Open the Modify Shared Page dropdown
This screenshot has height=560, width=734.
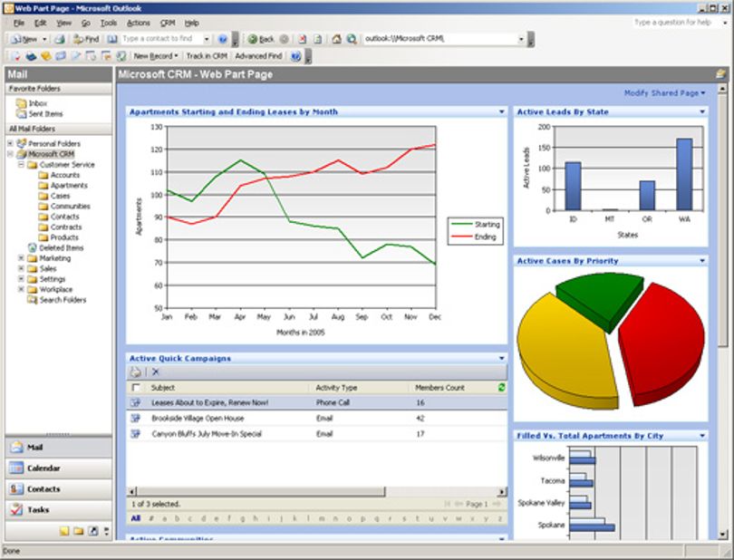tap(664, 93)
